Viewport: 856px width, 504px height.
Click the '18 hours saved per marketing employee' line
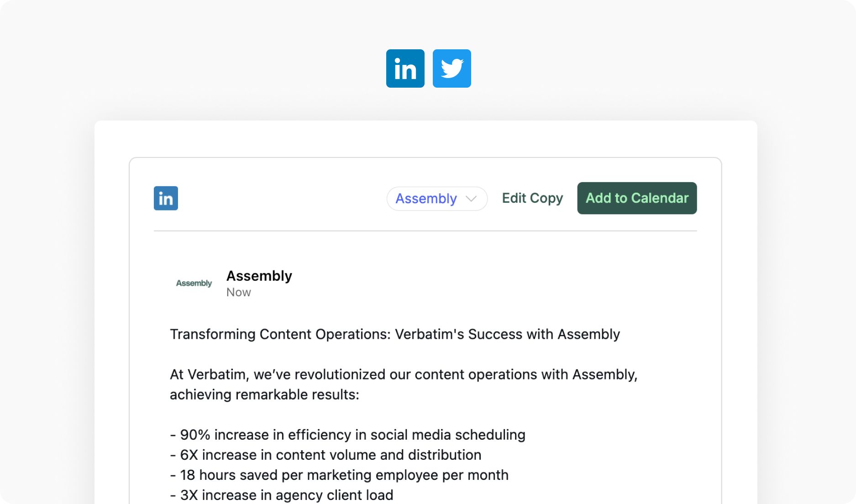point(339,475)
